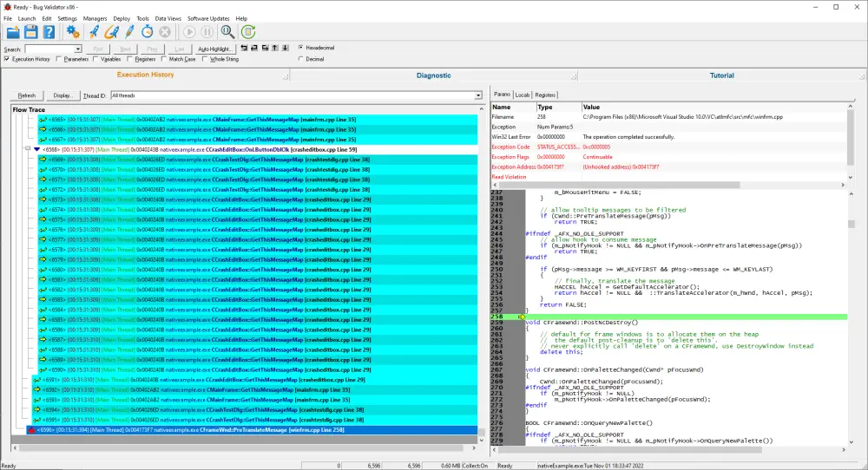
Task: Select the Hexadecimal radio button
Action: click(x=300, y=48)
